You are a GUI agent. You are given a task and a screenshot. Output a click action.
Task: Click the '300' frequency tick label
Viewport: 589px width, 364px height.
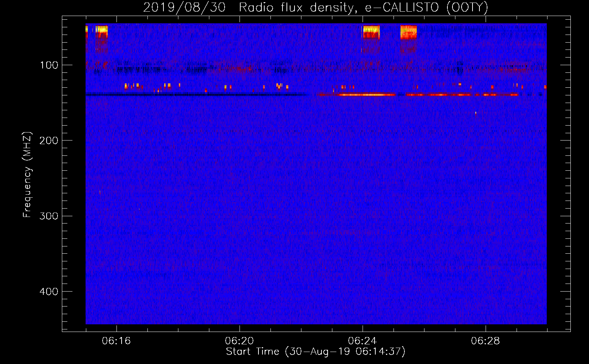(x=49, y=216)
